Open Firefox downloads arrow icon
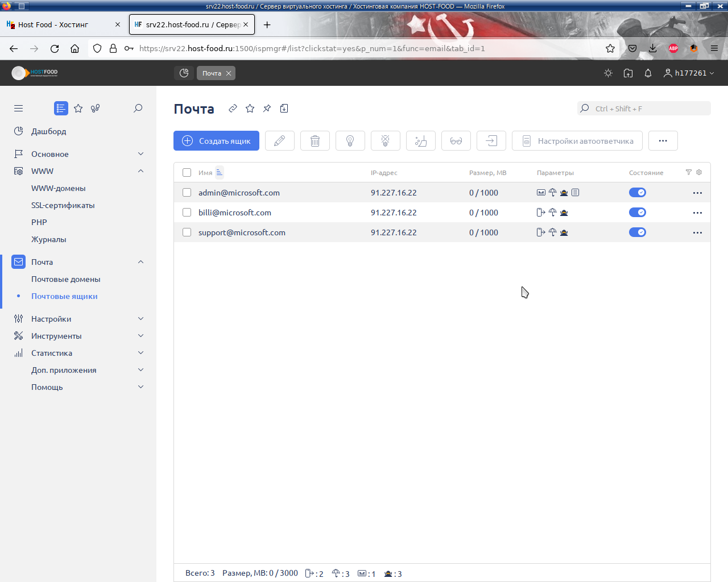The width and height of the screenshot is (728, 582). [x=652, y=48]
